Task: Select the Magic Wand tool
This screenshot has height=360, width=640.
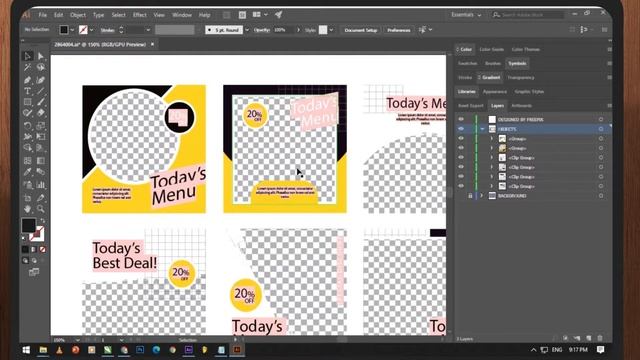Action: (x=28, y=67)
